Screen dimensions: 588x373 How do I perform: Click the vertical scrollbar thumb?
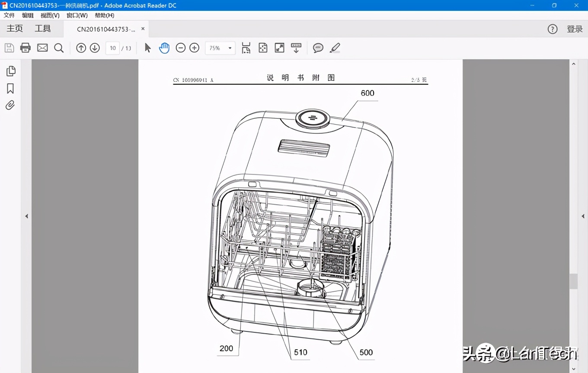coord(573,281)
